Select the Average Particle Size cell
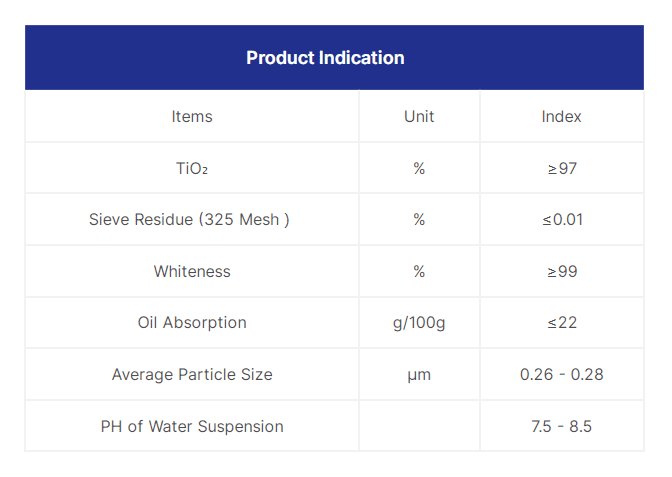Image resolution: width=672 pixels, height=477 pixels. [x=192, y=374]
